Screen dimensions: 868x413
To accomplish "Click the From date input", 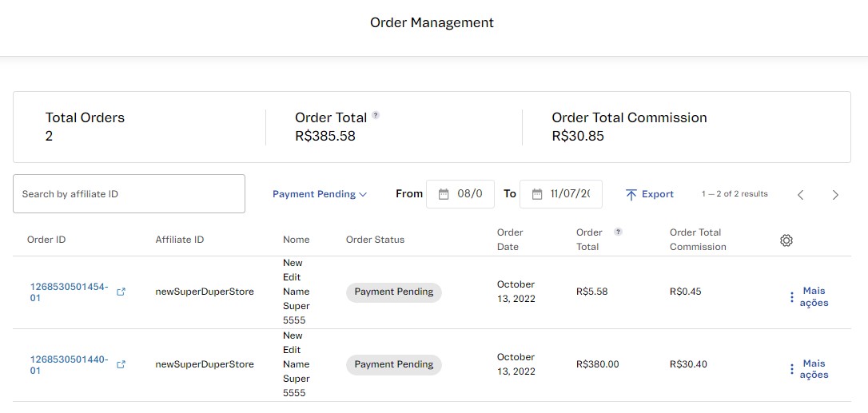I will [x=470, y=194].
